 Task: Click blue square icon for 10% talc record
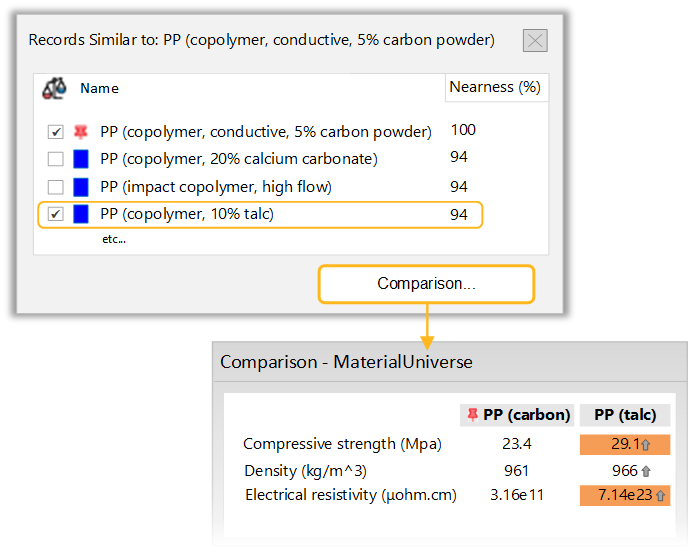click(82, 214)
